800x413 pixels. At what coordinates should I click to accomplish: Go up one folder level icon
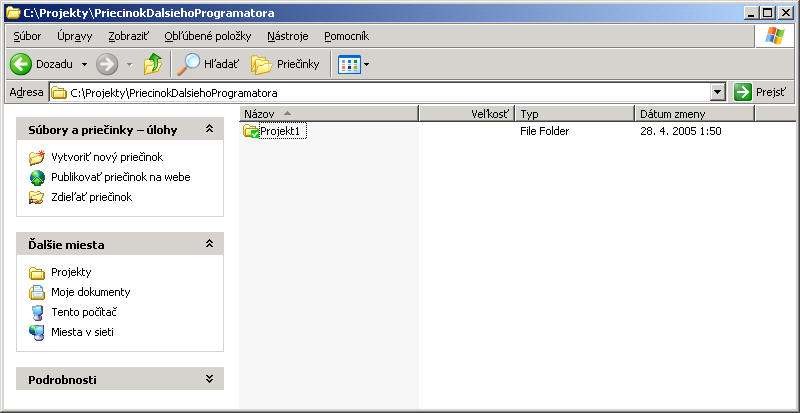153,64
